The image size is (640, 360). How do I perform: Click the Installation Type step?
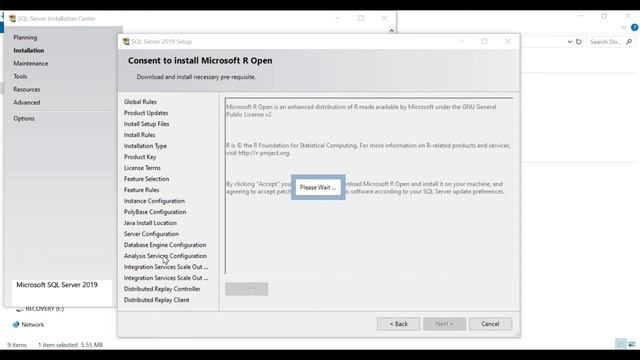click(145, 146)
